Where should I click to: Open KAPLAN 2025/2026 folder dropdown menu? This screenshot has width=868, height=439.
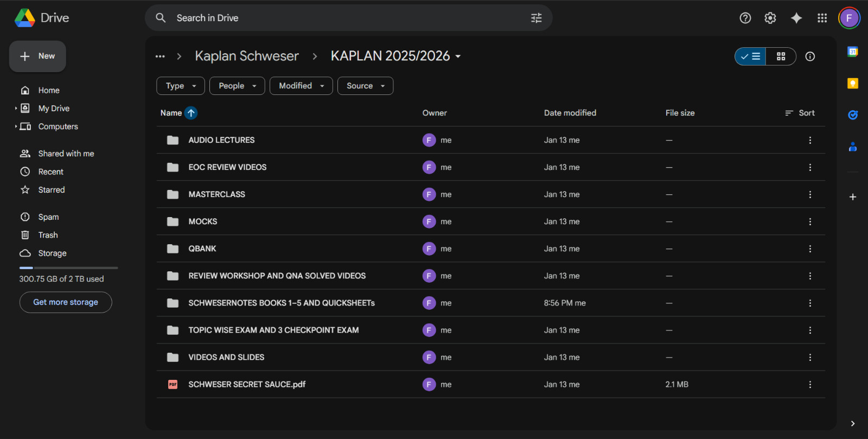pos(396,56)
